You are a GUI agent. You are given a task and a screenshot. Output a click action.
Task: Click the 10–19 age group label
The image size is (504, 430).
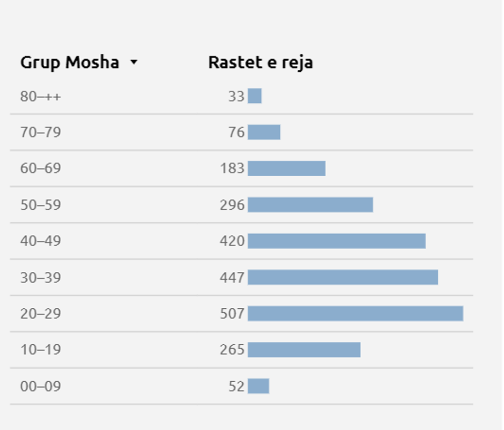(41, 349)
